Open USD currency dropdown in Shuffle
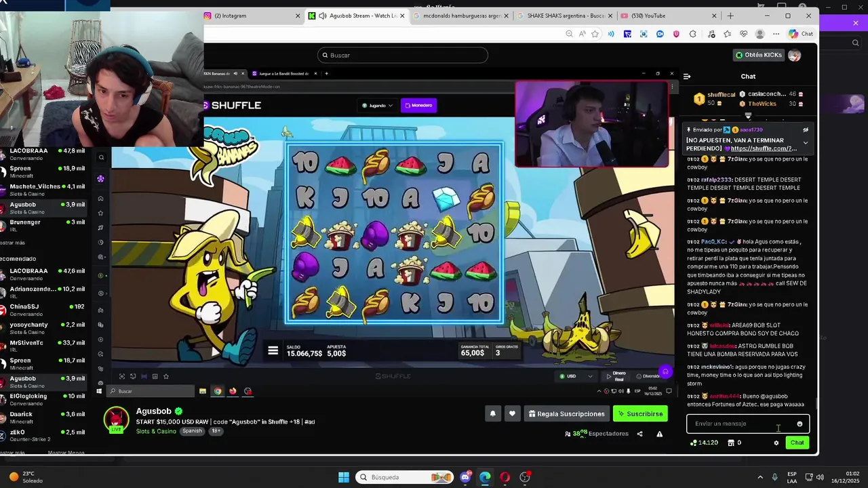Viewport: 868px width, 488px height. [576, 376]
